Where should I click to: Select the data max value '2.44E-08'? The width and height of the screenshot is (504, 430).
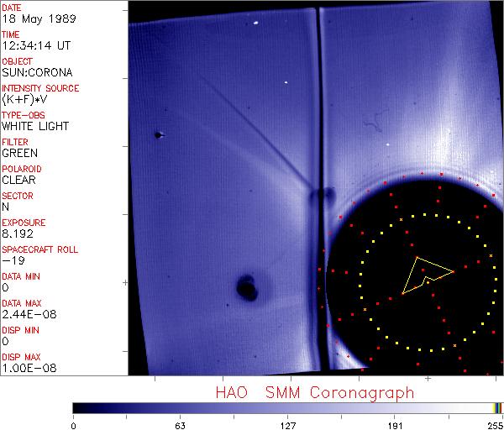(29, 314)
